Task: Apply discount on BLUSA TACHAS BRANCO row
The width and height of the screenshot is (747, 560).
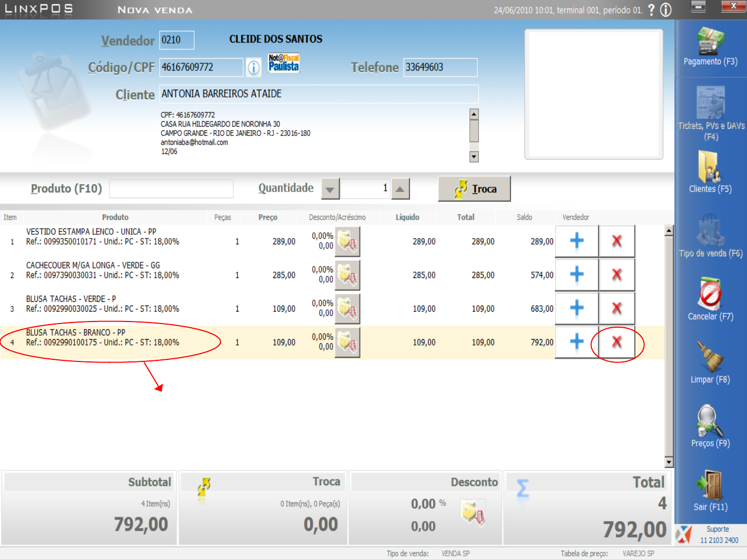Action: coord(347,343)
